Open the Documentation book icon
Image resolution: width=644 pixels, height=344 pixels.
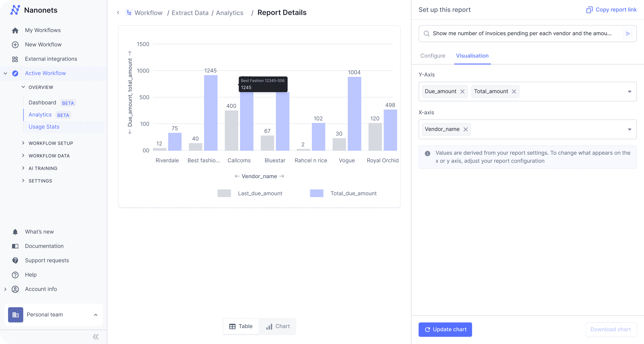click(15, 246)
